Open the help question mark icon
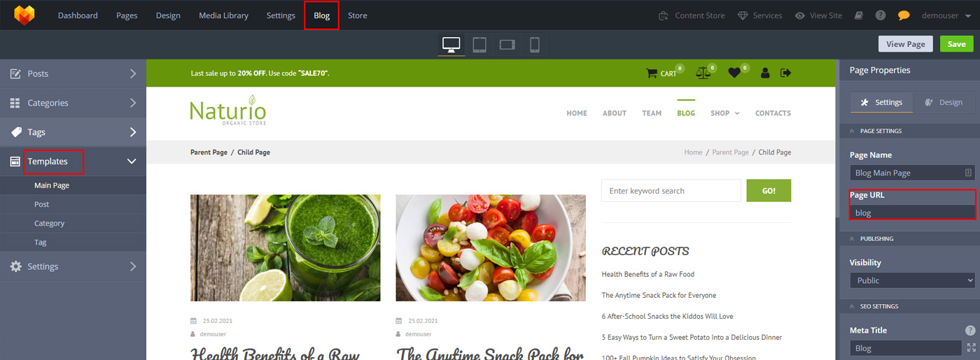The height and width of the screenshot is (360, 980). coord(881,15)
